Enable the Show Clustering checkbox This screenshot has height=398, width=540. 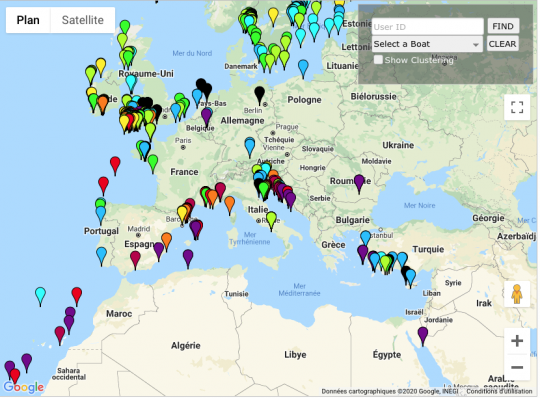[378, 60]
